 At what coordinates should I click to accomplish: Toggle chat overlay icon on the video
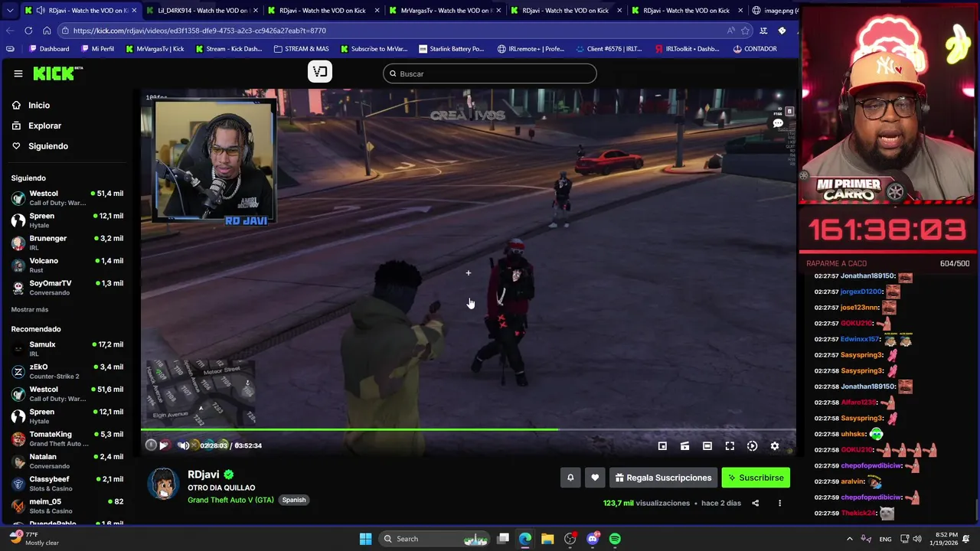(x=778, y=123)
